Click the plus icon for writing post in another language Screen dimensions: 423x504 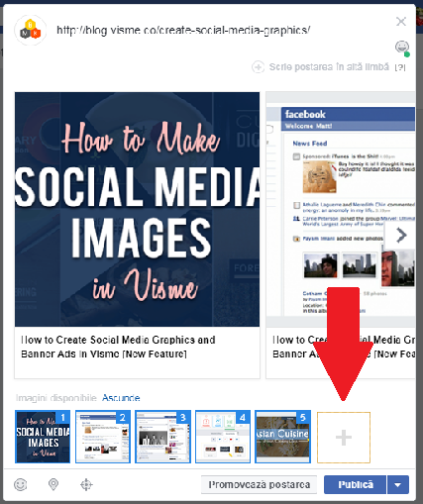(x=258, y=67)
